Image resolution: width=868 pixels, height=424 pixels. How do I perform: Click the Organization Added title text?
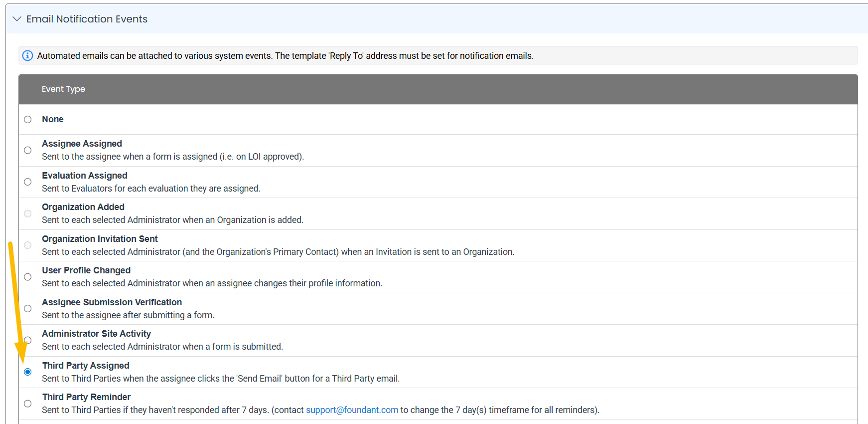(x=83, y=207)
